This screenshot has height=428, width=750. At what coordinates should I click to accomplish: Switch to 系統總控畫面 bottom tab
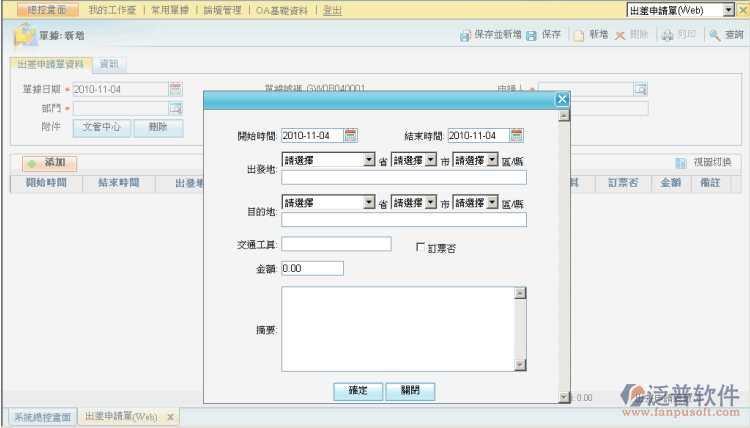tap(42, 417)
